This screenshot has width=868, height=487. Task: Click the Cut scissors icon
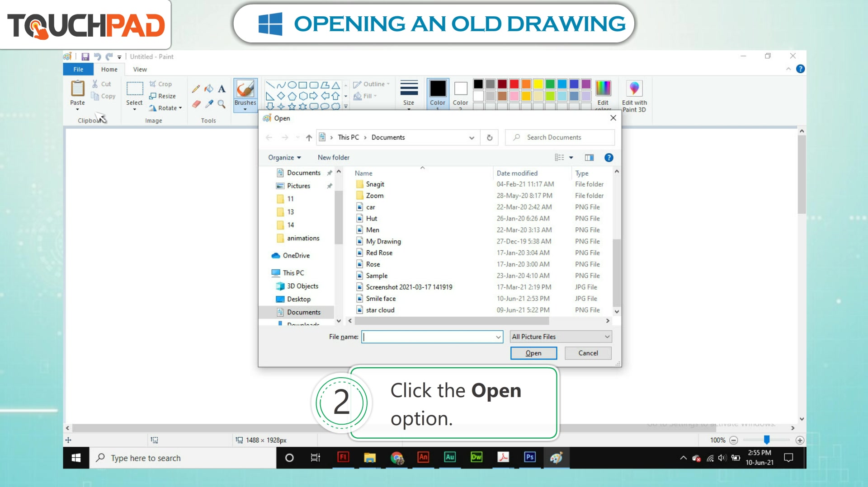click(x=95, y=84)
